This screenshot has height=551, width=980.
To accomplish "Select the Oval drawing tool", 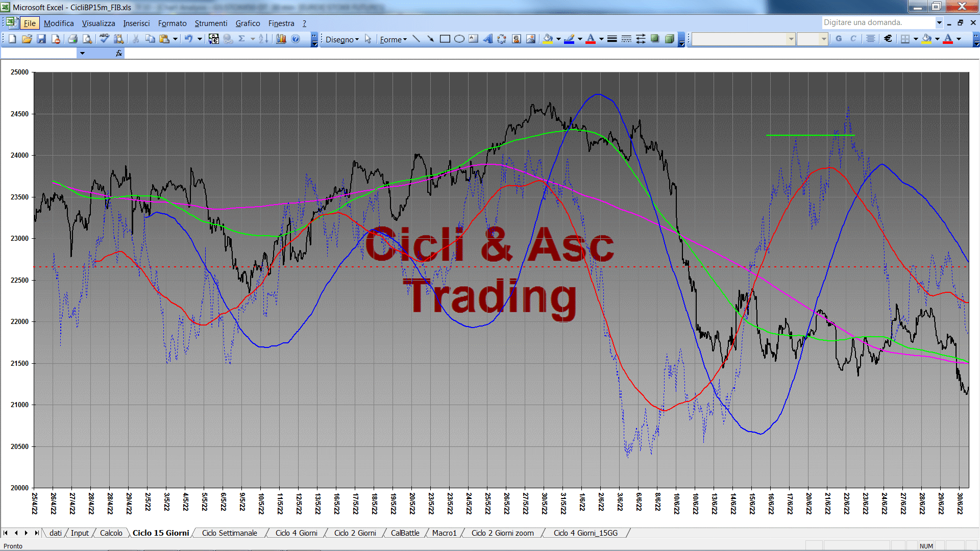I will tap(459, 39).
